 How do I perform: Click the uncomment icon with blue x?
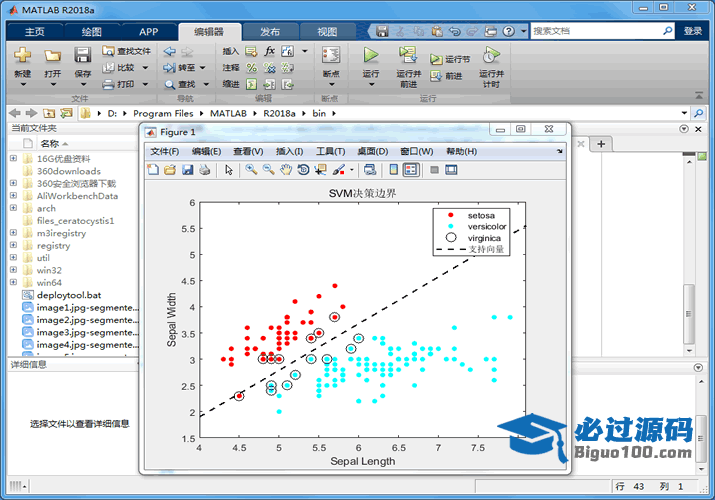[269, 68]
